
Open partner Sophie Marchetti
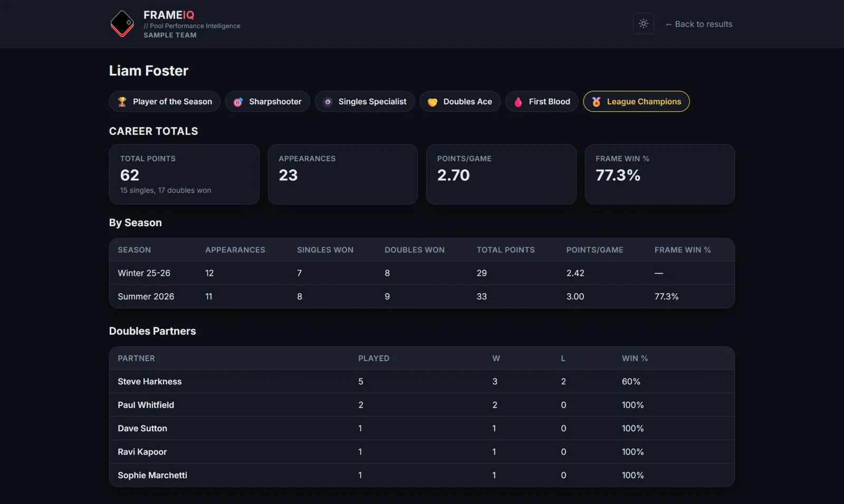pyautogui.click(x=152, y=476)
